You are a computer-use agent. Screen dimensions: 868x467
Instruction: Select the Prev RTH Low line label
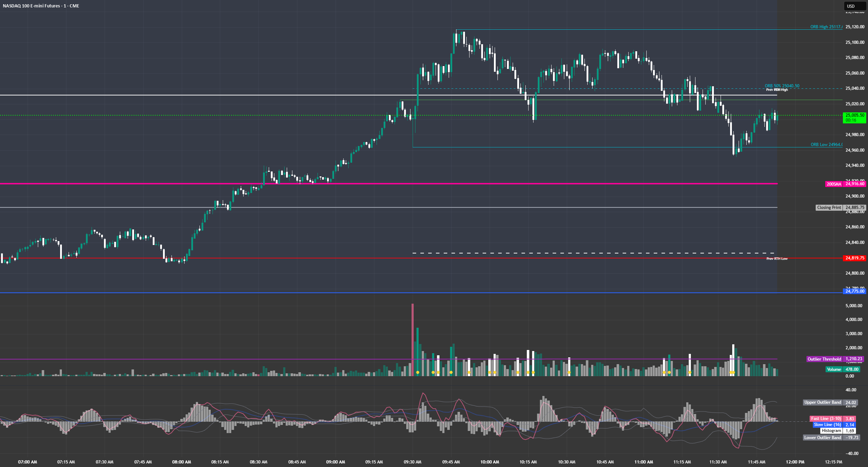click(x=777, y=259)
